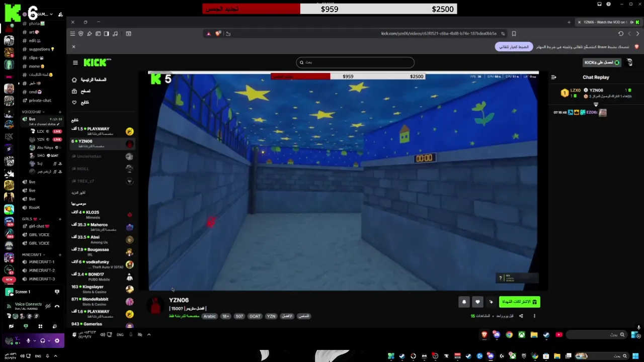Click the sparkle icon beside gift button

pos(491,302)
